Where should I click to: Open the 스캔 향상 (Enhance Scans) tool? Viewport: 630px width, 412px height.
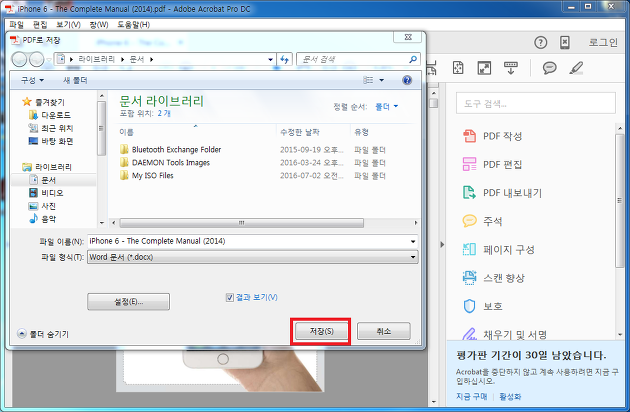[x=493, y=278]
